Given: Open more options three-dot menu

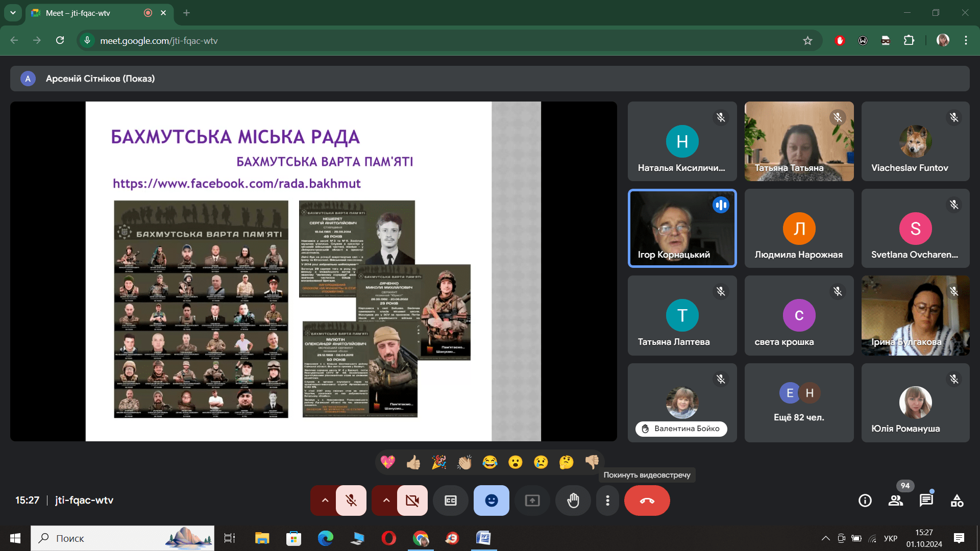Looking at the screenshot, I should (x=607, y=500).
